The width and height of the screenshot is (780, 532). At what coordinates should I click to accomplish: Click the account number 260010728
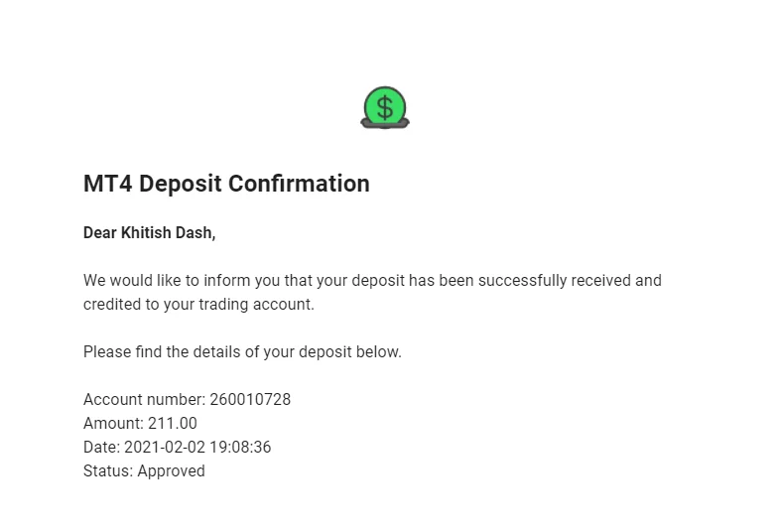[250, 400]
